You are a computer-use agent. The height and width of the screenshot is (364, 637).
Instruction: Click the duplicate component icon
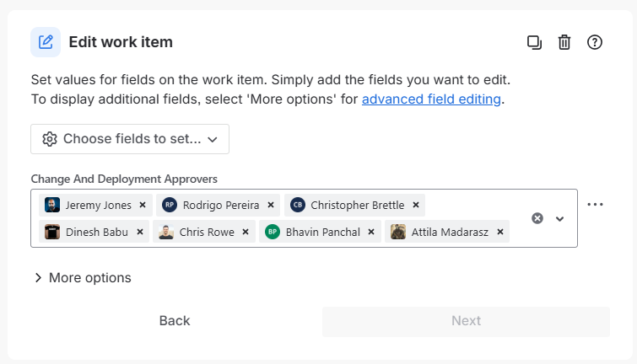(534, 42)
